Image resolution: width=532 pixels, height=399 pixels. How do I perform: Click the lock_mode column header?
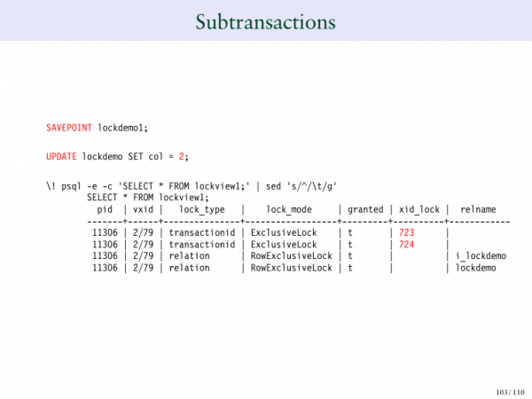pyautogui.click(x=289, y=210)
